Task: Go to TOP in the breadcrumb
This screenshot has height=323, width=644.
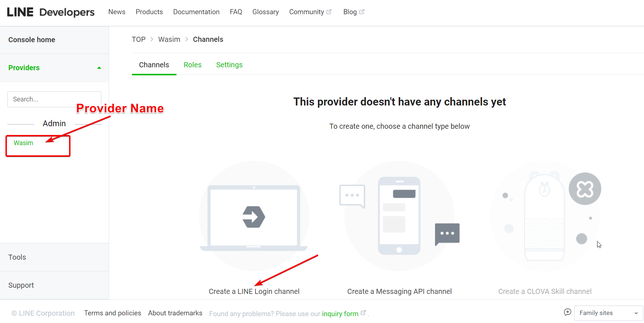Action: click(x=138, y=39)
